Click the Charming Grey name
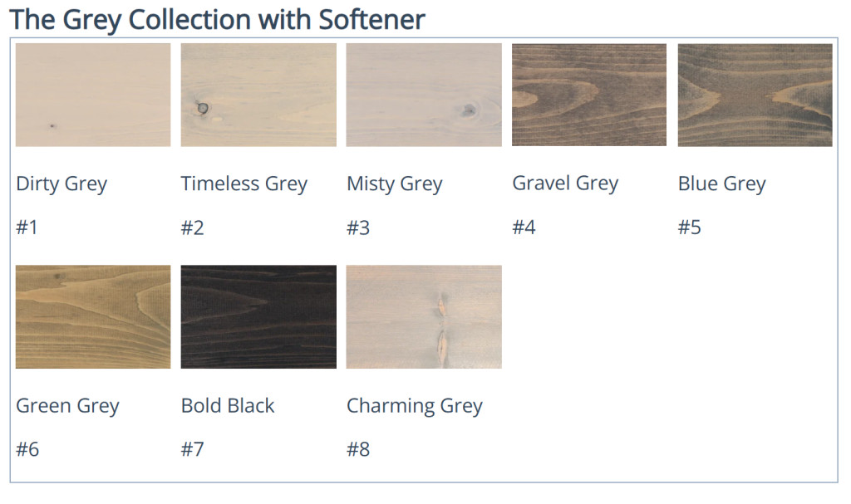Viewport: 851px width, 504px height. point(415,406)
